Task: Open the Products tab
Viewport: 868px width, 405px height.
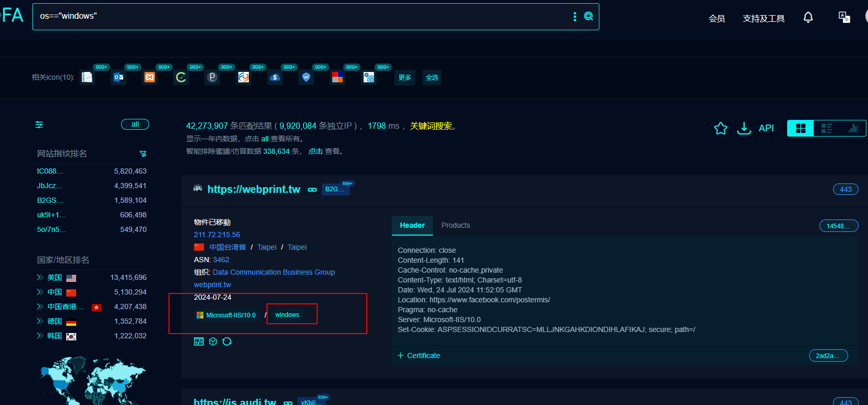Action: 455,225
